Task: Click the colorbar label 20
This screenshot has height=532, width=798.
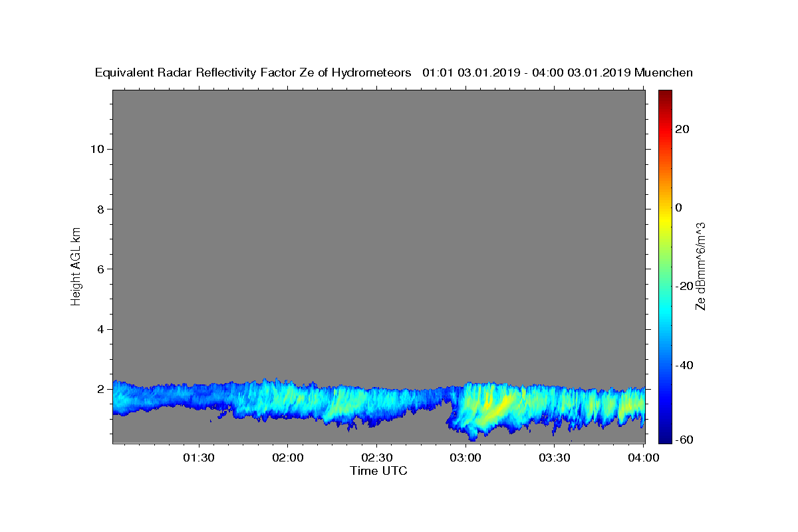Action: pos(683,129)
